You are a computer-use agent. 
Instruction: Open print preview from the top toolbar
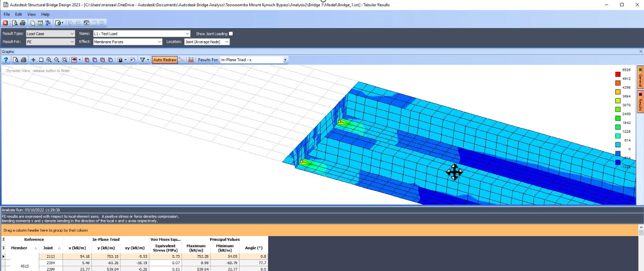pos(15,23)
